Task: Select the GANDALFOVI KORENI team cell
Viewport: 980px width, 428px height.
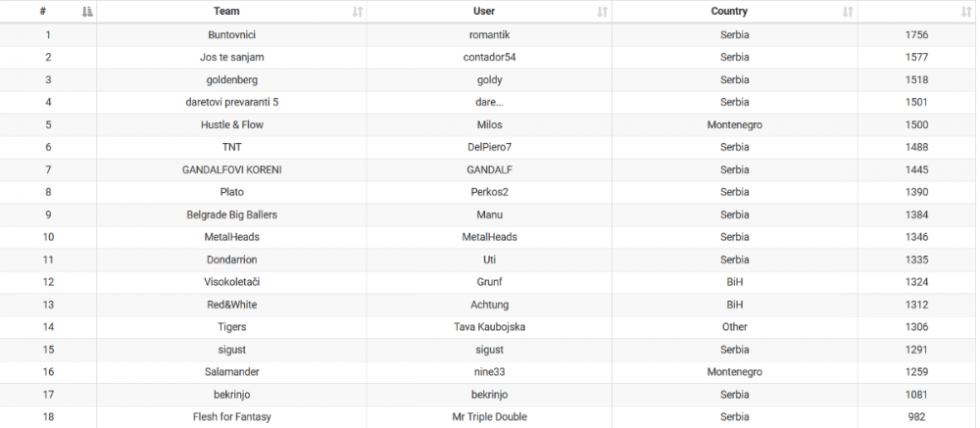Action: (x=231, y=170)
